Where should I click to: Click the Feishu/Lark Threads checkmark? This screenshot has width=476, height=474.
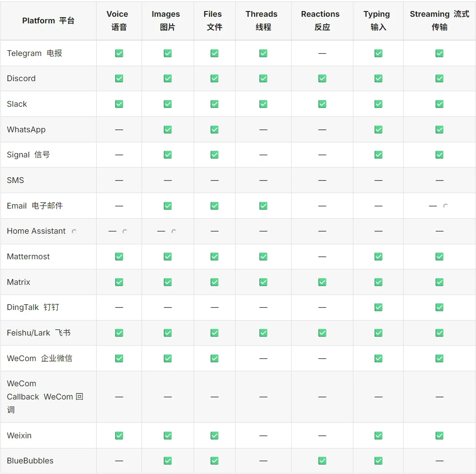click(263, 333)
